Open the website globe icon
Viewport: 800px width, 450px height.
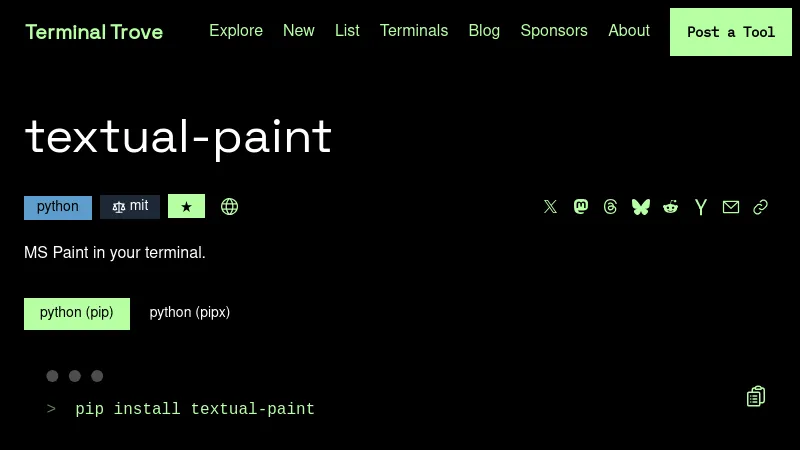pos(229,207)
